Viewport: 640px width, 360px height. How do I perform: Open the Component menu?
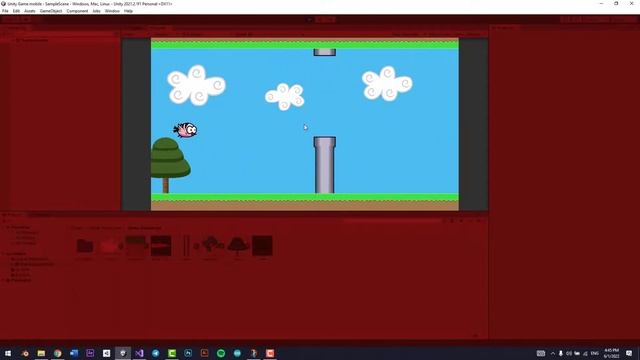pos(77,11)
